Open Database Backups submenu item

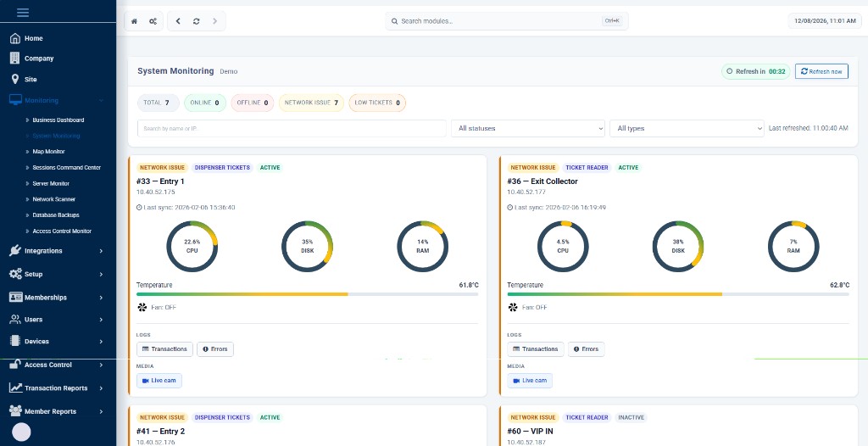[x=55, y=215]
